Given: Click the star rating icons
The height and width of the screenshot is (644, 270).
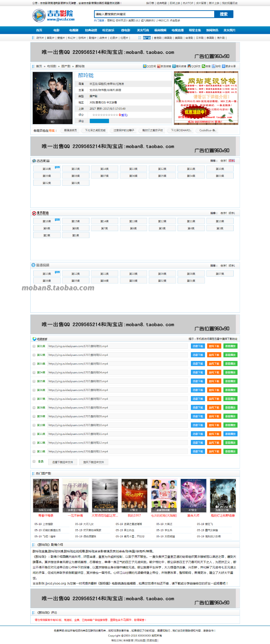Looking at the screenshot, I should point(105,115).
